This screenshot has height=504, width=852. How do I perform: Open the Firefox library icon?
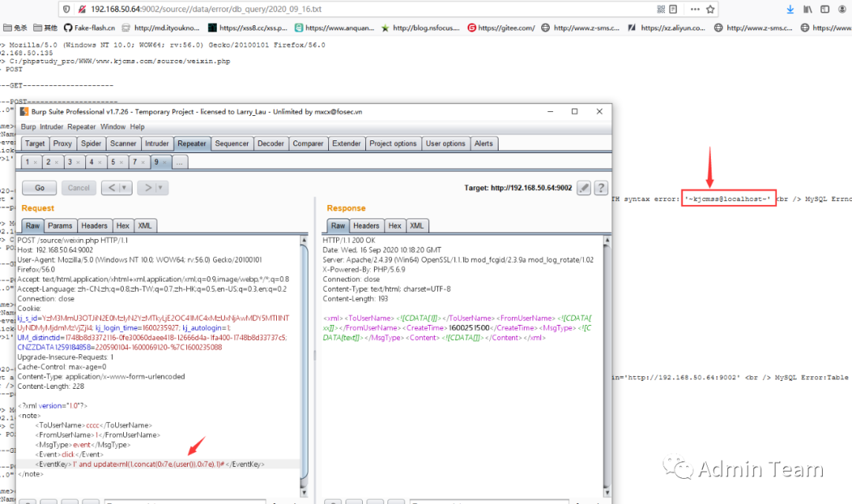pos(808,9)
